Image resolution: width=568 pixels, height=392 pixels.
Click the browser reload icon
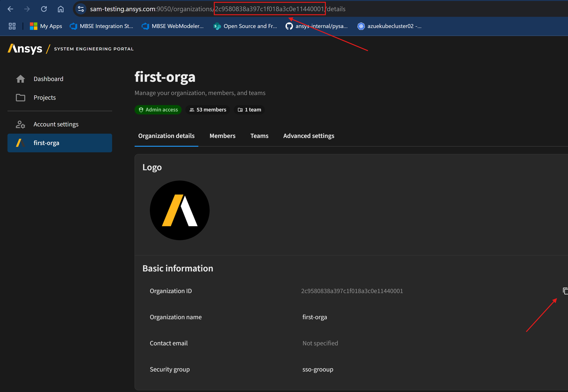click(x=44, y=9)
